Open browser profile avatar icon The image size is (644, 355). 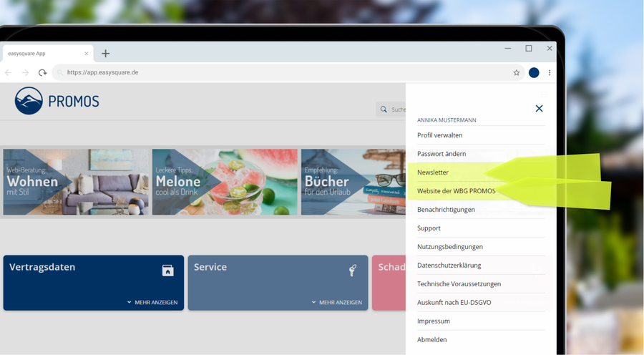(x=534, y=72)
